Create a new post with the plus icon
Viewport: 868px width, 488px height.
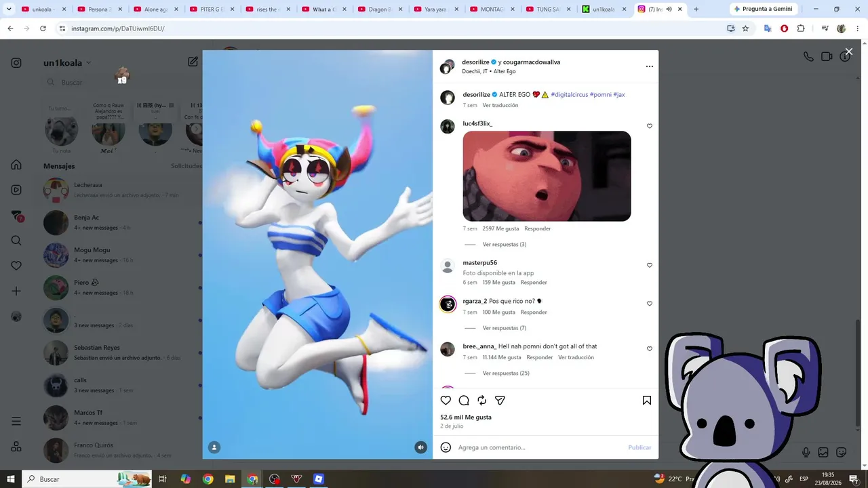[x=16, y=291]
